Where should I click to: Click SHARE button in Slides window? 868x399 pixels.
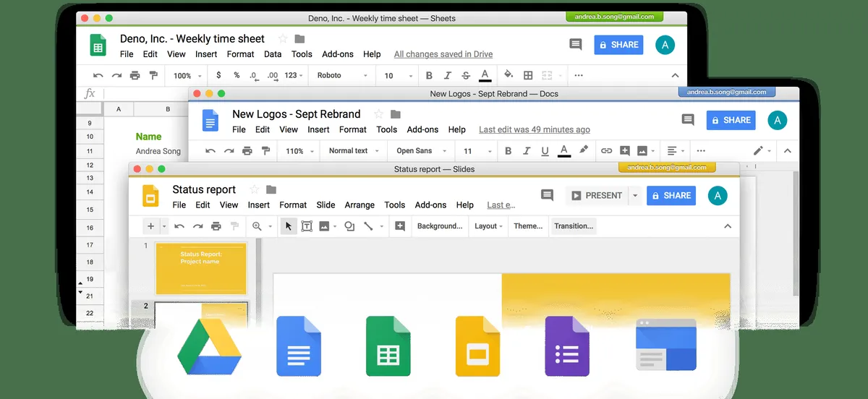(671, 195)
